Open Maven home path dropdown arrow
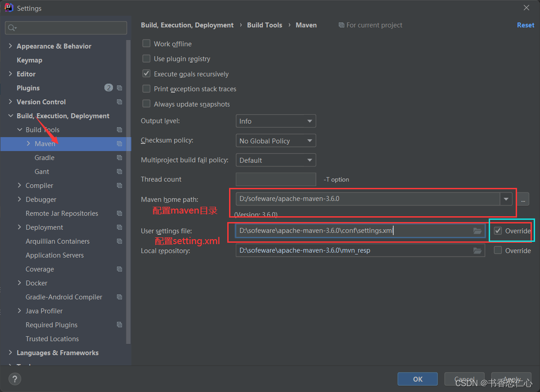The image size is (540, 392). click(x=506, y=199)
